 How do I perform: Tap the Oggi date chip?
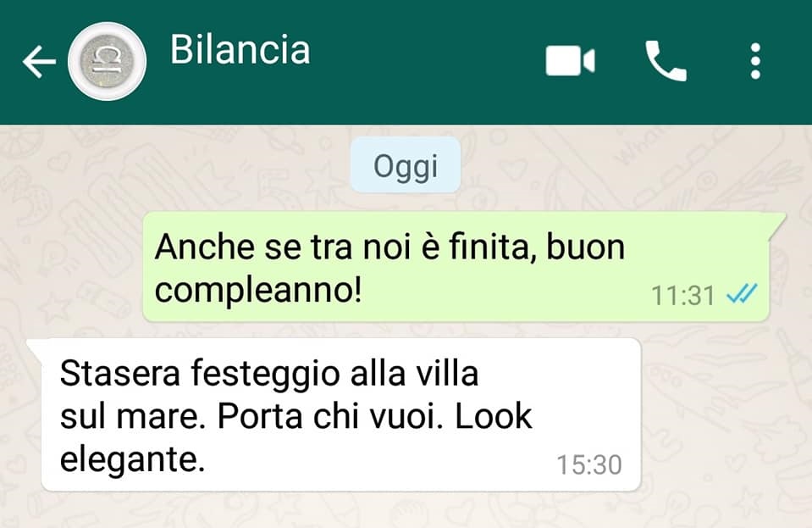pyautogui.click(x=406, y=166)
